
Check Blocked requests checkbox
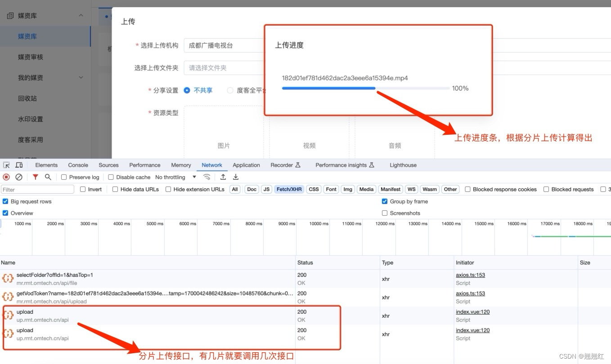pyautogui.click(x=546, y=189)
